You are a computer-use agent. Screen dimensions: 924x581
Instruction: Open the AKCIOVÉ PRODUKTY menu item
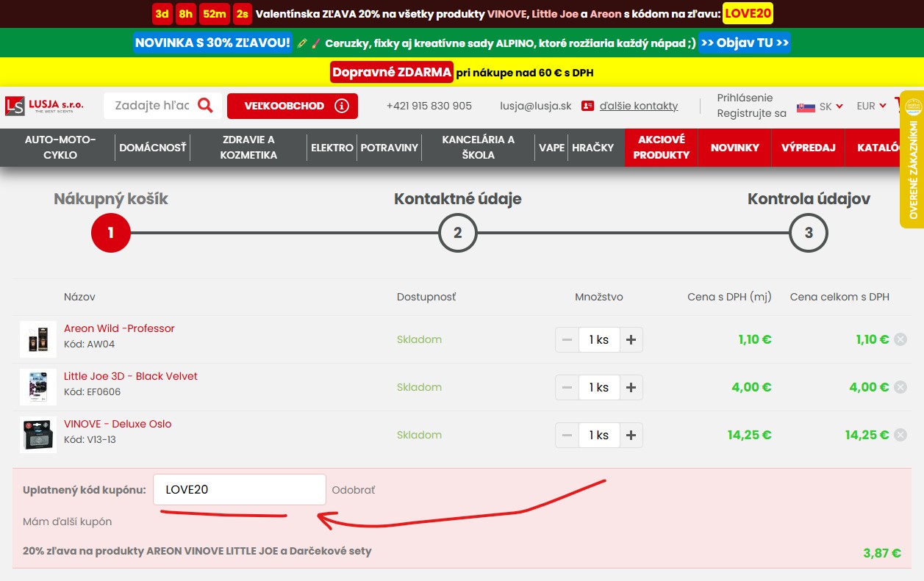click(661, 147)
